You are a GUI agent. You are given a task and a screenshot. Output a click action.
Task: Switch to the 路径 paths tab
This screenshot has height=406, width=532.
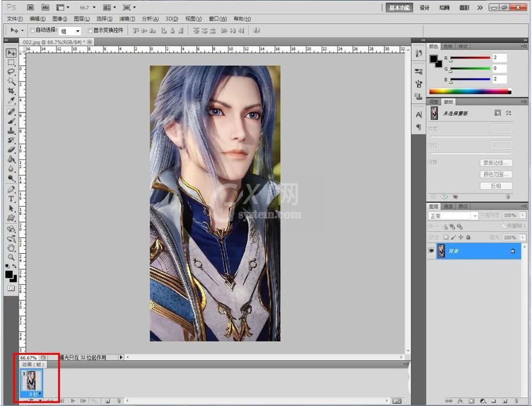[463, 206]
